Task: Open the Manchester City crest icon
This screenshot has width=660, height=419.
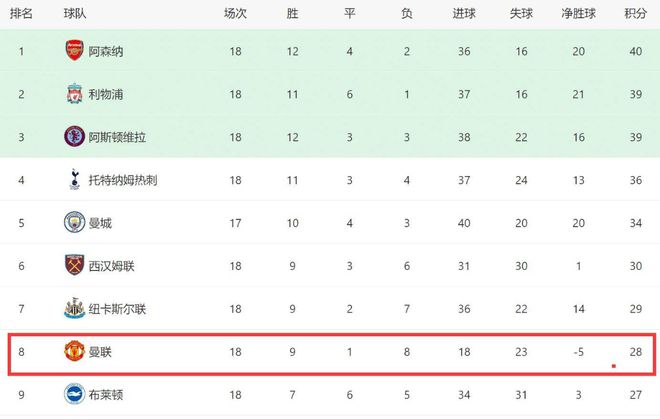Action: [x=75, y=222]
